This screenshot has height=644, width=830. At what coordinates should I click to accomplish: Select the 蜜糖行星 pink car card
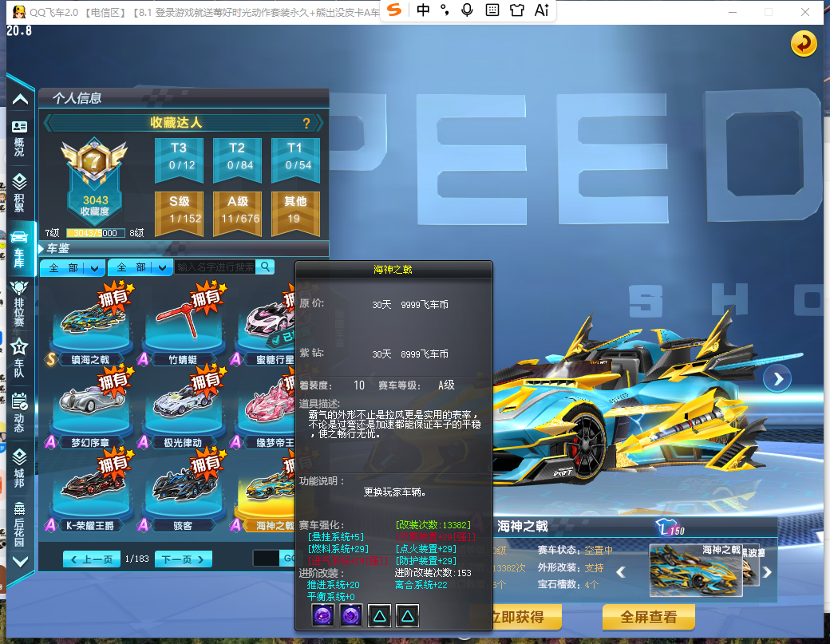pyautogui.click(x=264, y=326)
